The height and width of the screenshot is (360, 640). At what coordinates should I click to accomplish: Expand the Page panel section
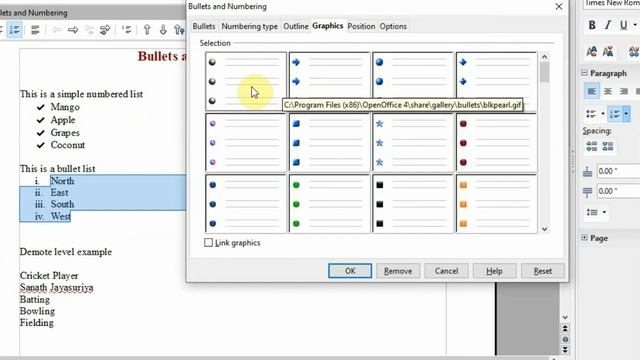(x=584, y=238)
